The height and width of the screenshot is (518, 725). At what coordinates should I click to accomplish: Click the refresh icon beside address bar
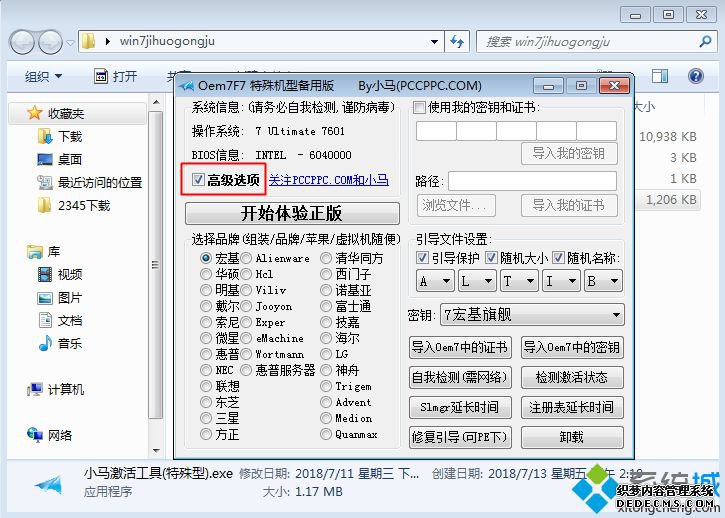(457, 42)
